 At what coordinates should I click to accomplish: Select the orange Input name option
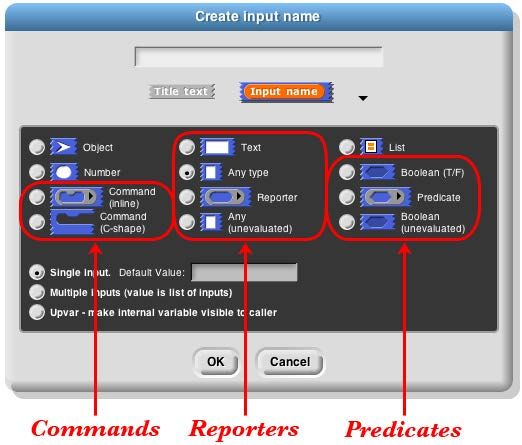pyautogui.click(x=287, y=92)
